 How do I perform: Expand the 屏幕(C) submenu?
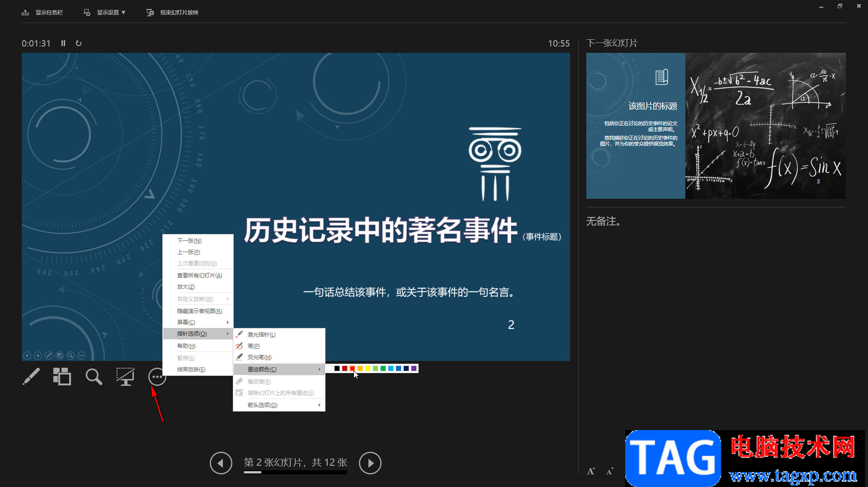pos(198,323)
